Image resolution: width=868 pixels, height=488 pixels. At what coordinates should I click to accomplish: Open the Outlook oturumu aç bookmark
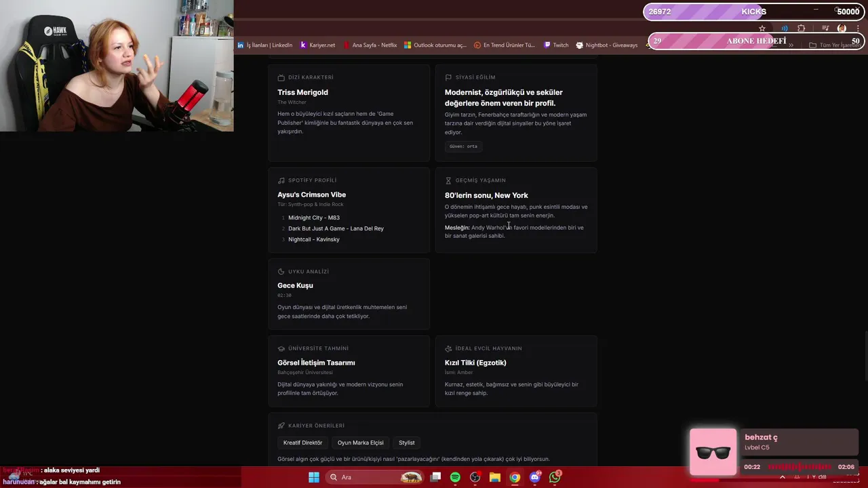click(435, 45)
